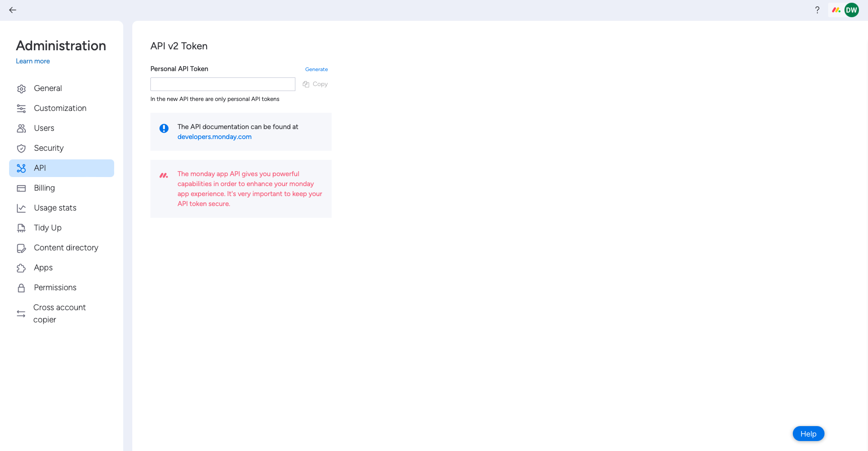
Task: Select Cross account copier
Action: click(59, 313)
